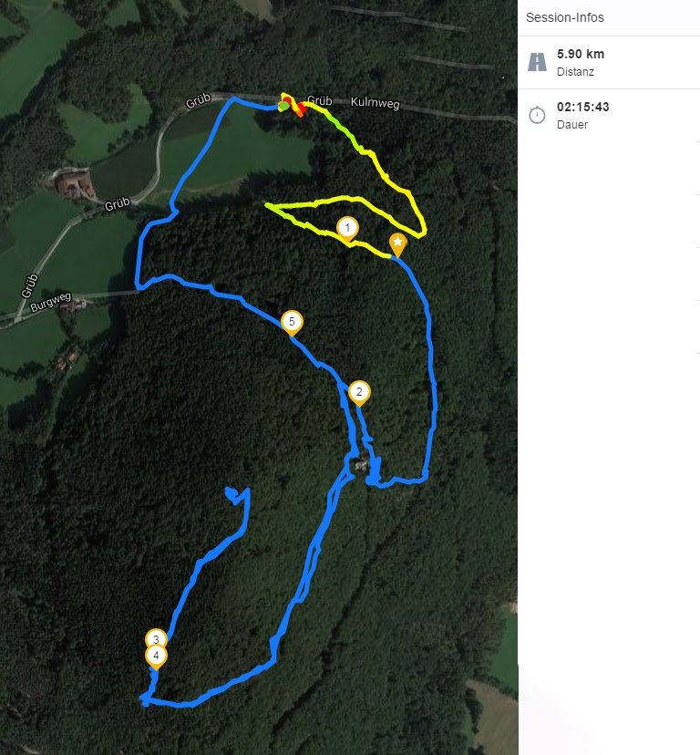The image size is (700, 755).
Task: Click the 02:15:43 duration value
Action: coord(583,107)
